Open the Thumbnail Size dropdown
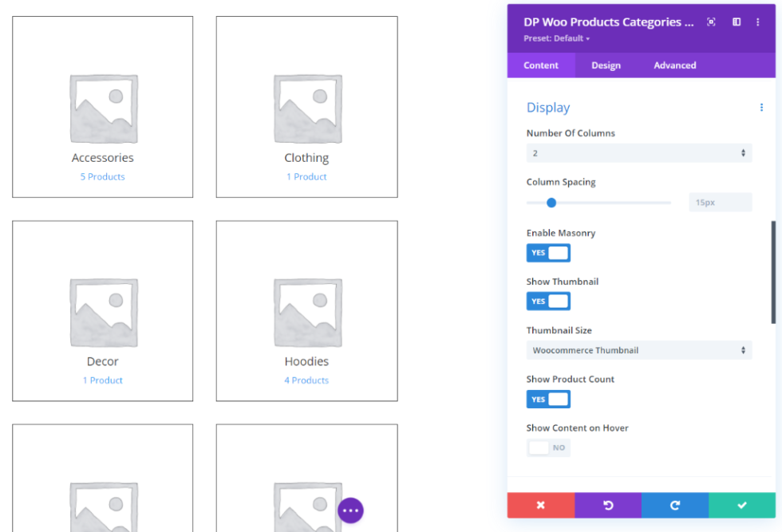The width and height of the screenshot is (782, 532). (638, 349)
